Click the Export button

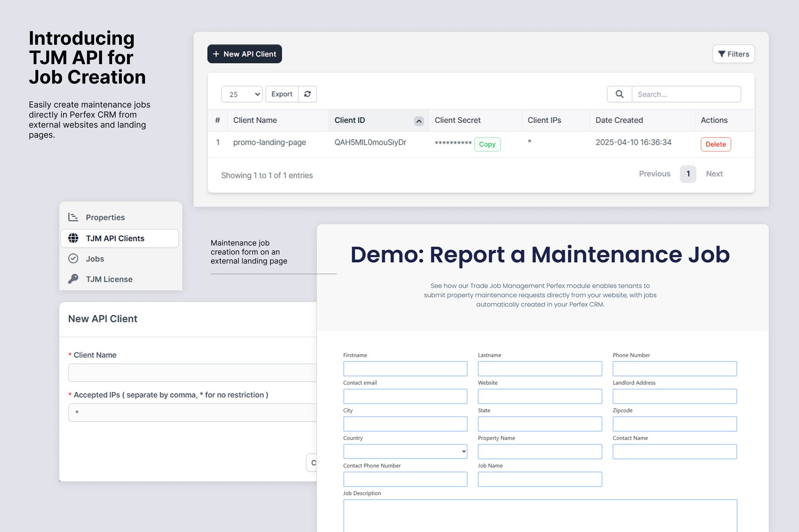click(282, 94)
